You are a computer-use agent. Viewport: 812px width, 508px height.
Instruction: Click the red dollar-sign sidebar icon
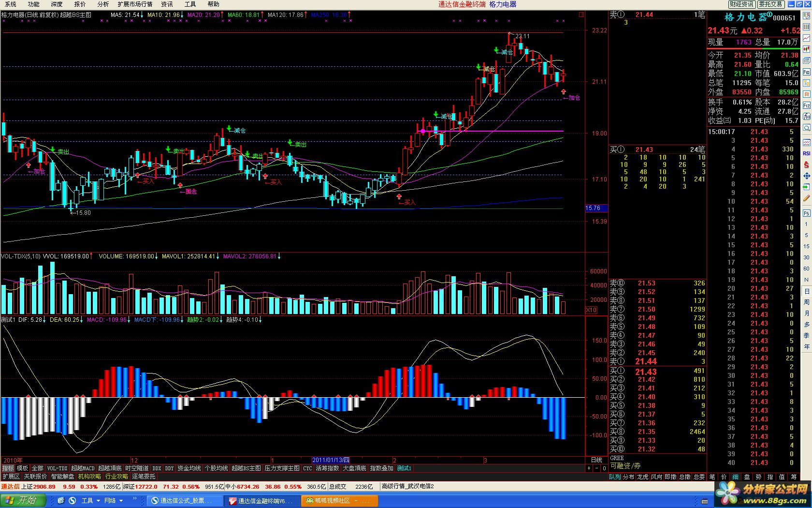click(x=806, y=164)
